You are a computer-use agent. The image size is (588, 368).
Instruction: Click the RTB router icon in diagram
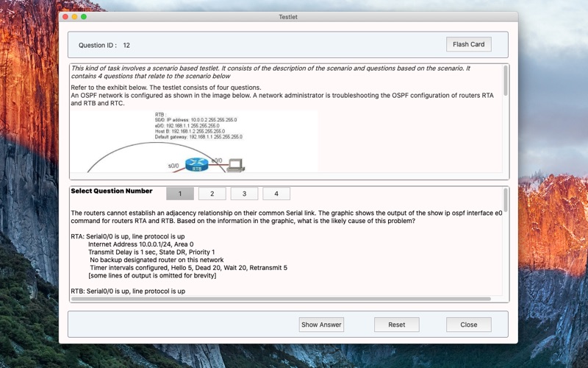[x=196, y=165]
